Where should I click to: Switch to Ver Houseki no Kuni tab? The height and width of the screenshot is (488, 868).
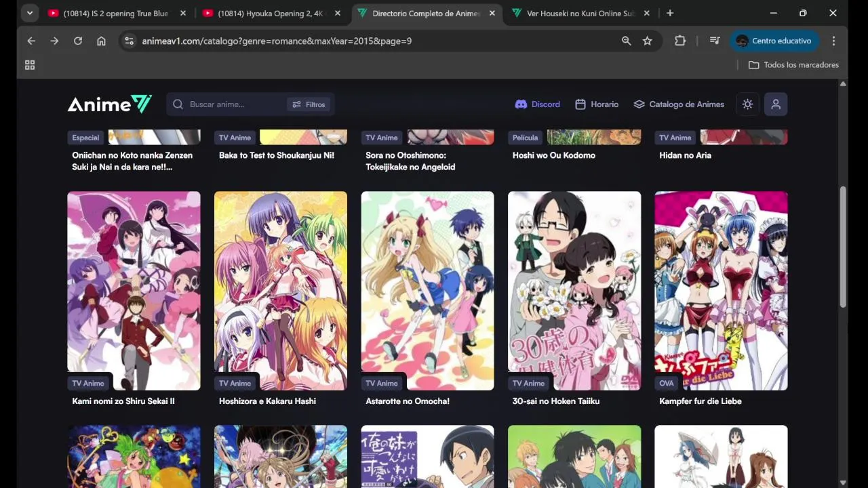click(582, 13)
